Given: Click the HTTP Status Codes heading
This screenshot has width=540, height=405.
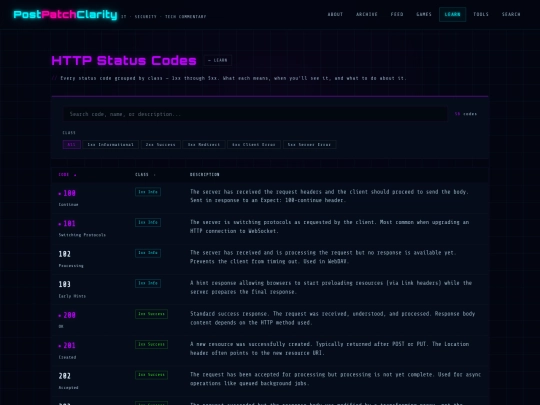Looking at the screenshot, I should [x=124, y=61].
